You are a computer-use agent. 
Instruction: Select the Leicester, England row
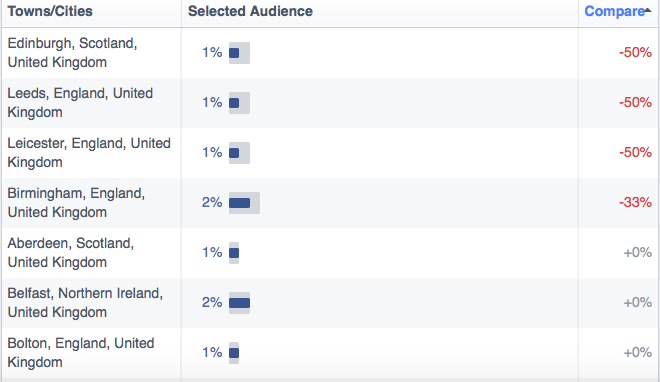[x=330, y=153]
